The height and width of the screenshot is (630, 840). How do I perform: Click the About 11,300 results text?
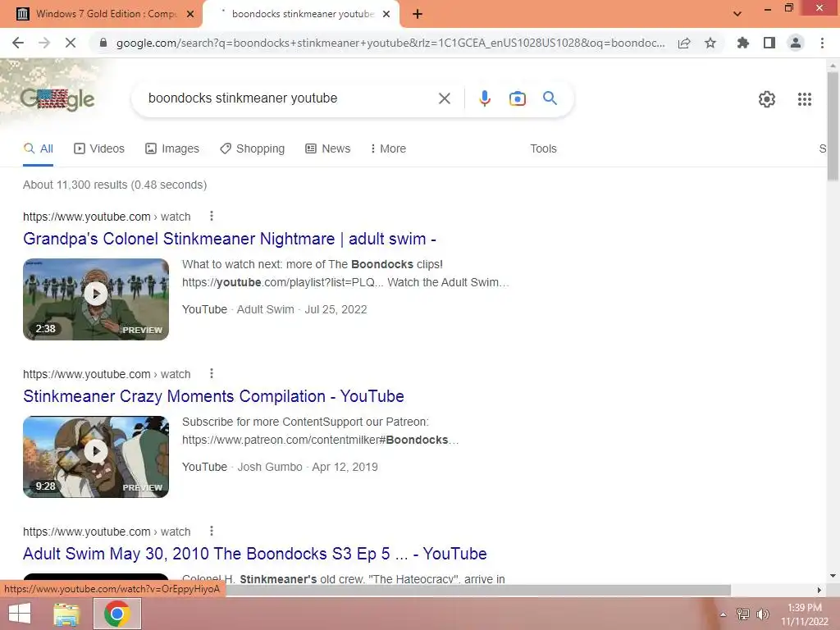pyautogui.click(x=115, y=185)
